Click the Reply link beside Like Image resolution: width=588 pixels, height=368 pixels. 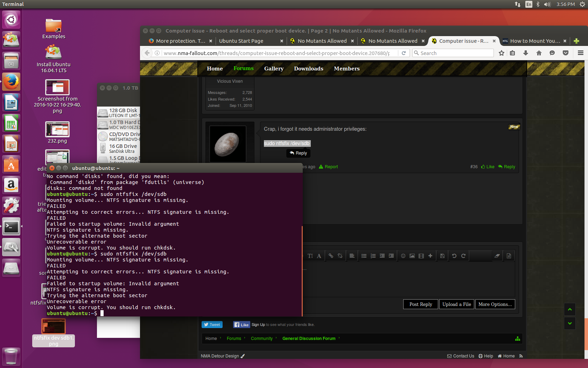(507, 167)
